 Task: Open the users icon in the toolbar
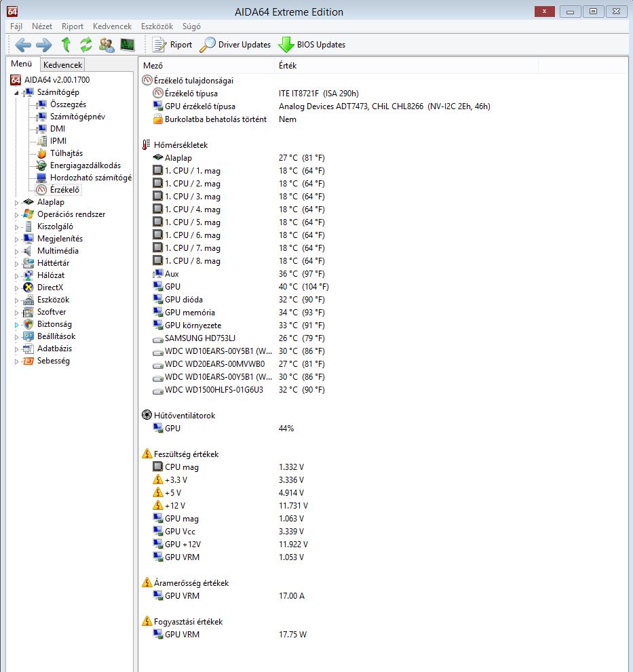click(x=107, y=45)
